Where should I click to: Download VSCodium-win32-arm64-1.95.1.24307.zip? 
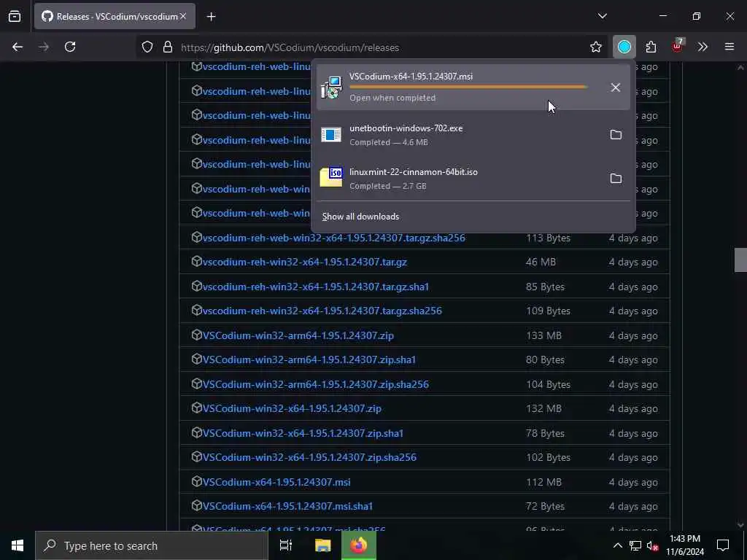[298, 335]
